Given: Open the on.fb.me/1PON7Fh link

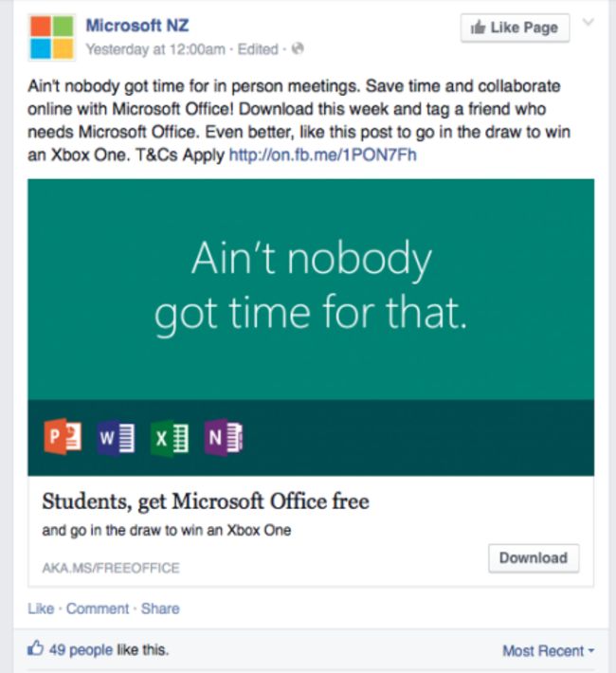Looking at the screenshot, I should click(323, 155).
